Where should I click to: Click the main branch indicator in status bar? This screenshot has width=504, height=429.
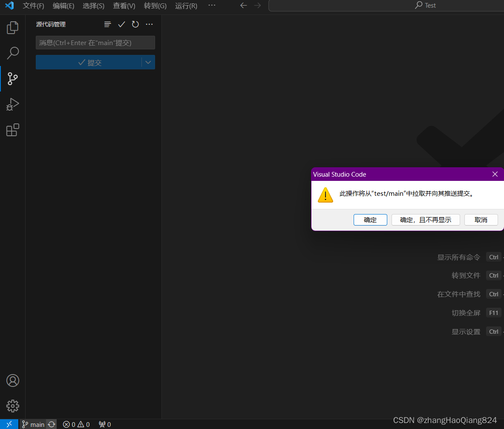coord(33,424)
